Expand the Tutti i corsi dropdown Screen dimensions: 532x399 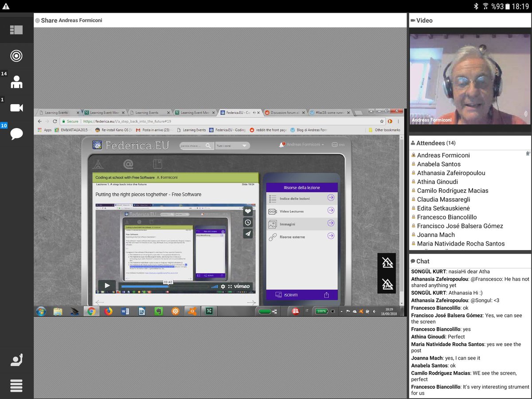coord(232,145)
